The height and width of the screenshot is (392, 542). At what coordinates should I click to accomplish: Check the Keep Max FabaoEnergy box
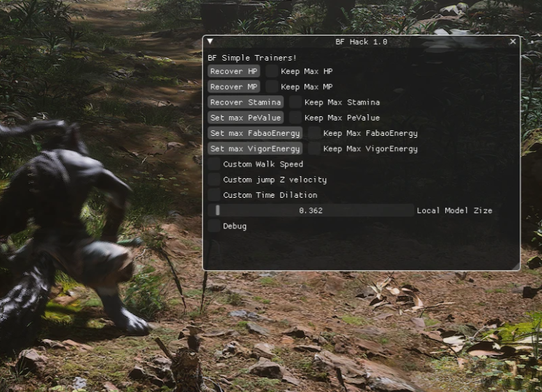314,133
